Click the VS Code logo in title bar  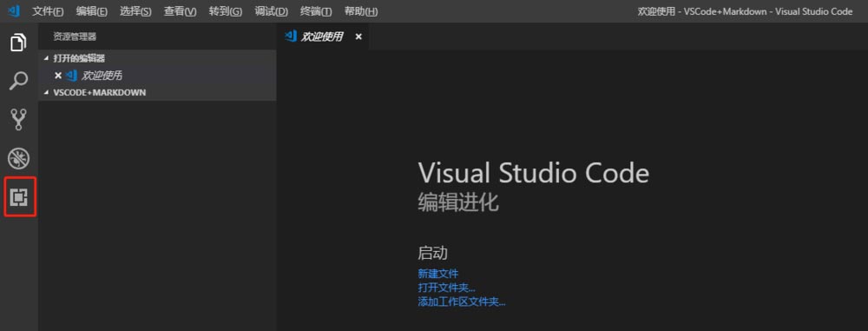14,11
